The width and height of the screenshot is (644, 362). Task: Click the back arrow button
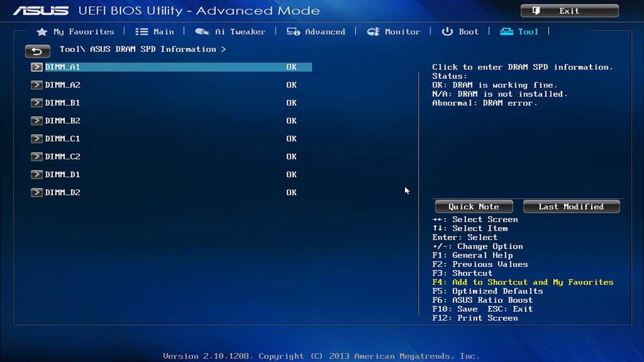[37, 51]
